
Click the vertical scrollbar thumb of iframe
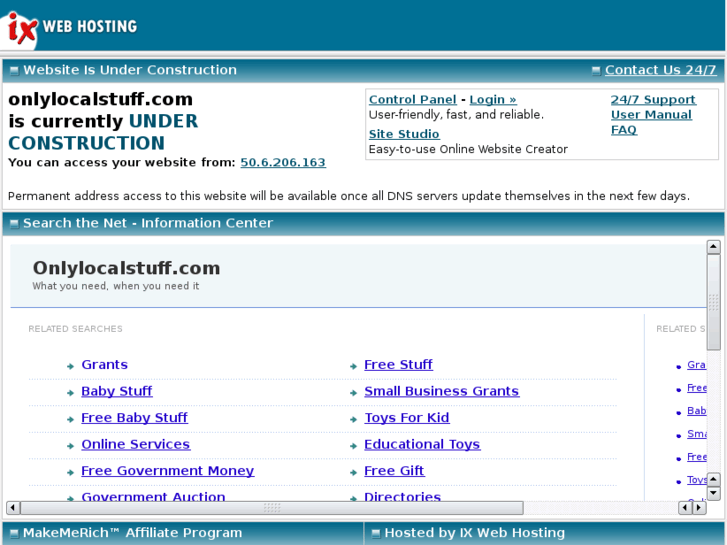coord(714,301)
